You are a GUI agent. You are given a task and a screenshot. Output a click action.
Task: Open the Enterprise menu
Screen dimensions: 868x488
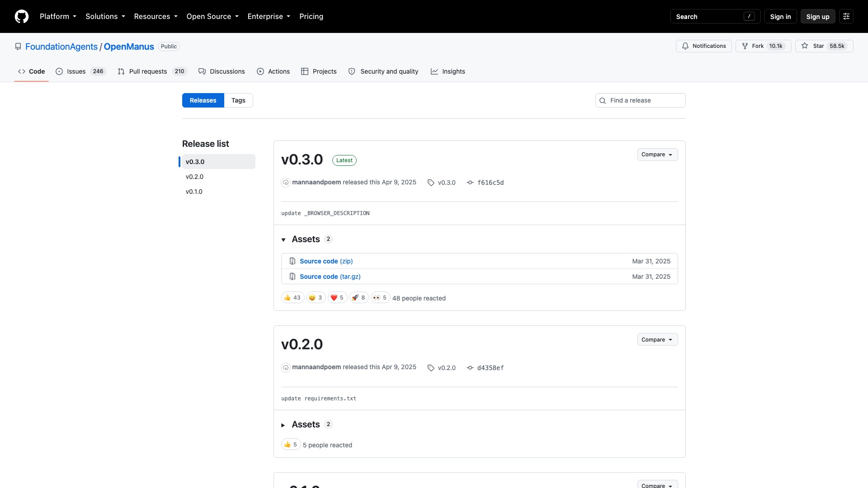[x=269, y=16]
